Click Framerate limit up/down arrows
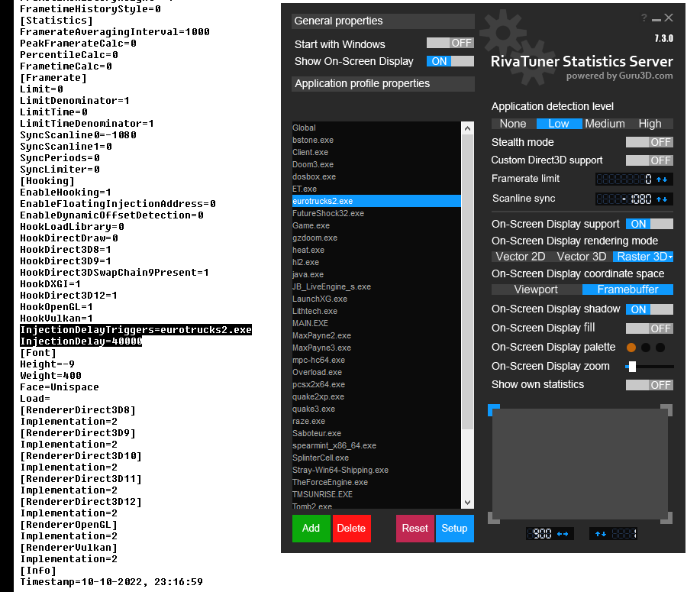The height and width of the screenshot is (592, 700). pyautogui.click(x=662, y=180)
